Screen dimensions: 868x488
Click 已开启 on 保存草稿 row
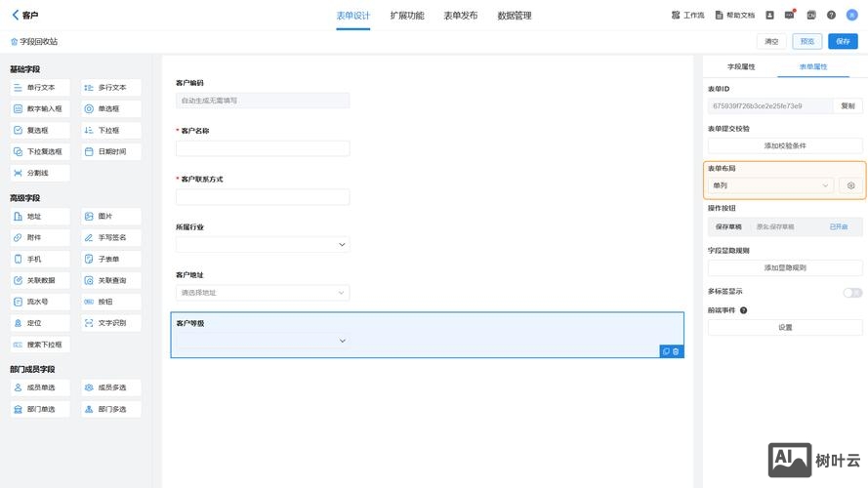[x=838, y=226]
